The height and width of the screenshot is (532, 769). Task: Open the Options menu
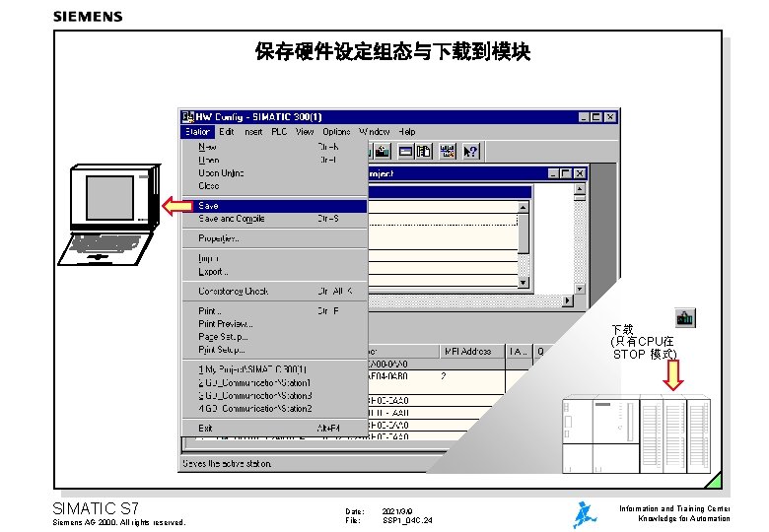click(x=336, y=132)
